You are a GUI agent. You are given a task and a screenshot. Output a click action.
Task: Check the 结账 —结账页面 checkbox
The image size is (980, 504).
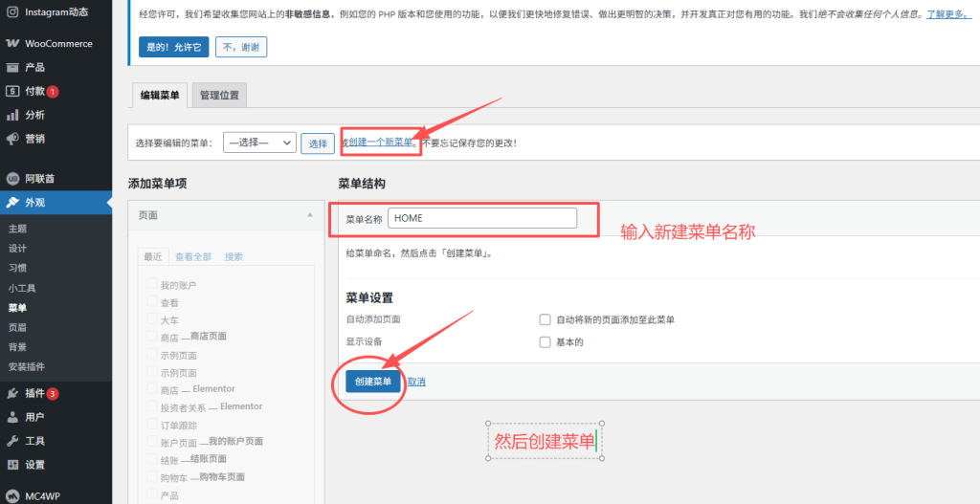coord(152,458)
